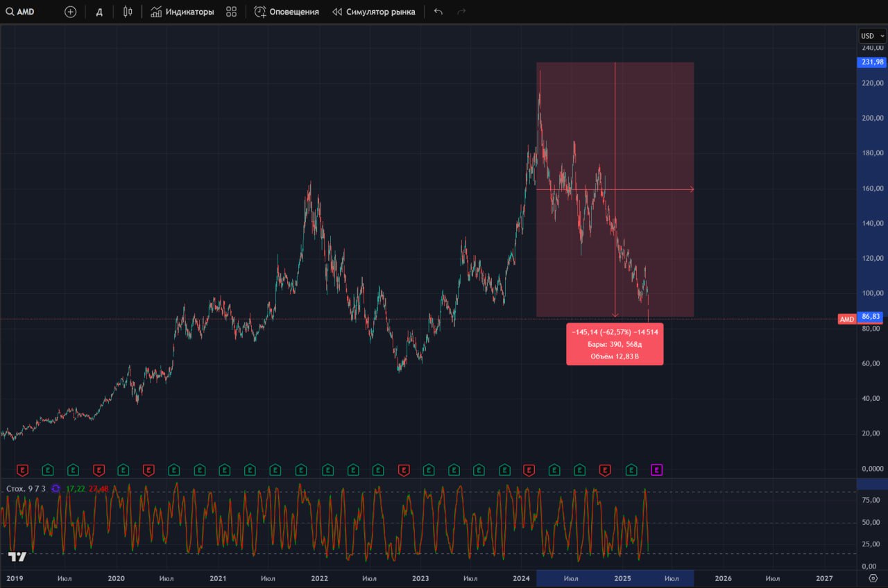Image resolution: width=888 pixels, height=588 pixels.
Task: Click the TradingView logo
Action: coord(17,556)
